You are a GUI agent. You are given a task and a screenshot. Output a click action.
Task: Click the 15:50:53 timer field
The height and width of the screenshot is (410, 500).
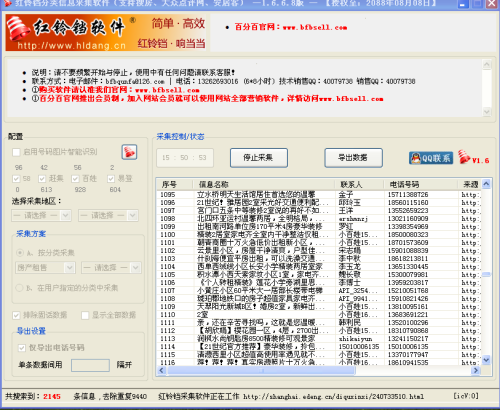tap(185, 158)
